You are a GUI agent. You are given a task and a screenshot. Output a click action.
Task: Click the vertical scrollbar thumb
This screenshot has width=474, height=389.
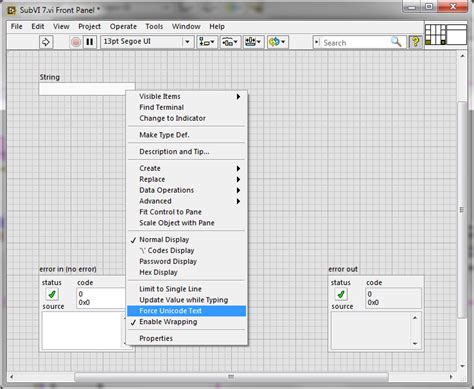(462, 210)
